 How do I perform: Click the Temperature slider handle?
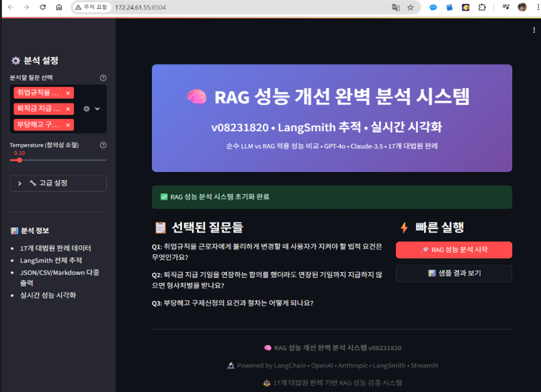coord(19,160)
